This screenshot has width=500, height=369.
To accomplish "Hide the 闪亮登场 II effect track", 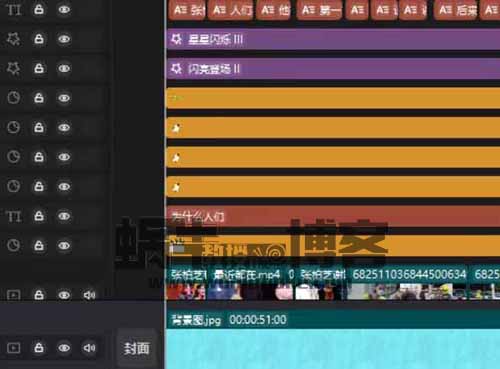I will pos(64,68).
